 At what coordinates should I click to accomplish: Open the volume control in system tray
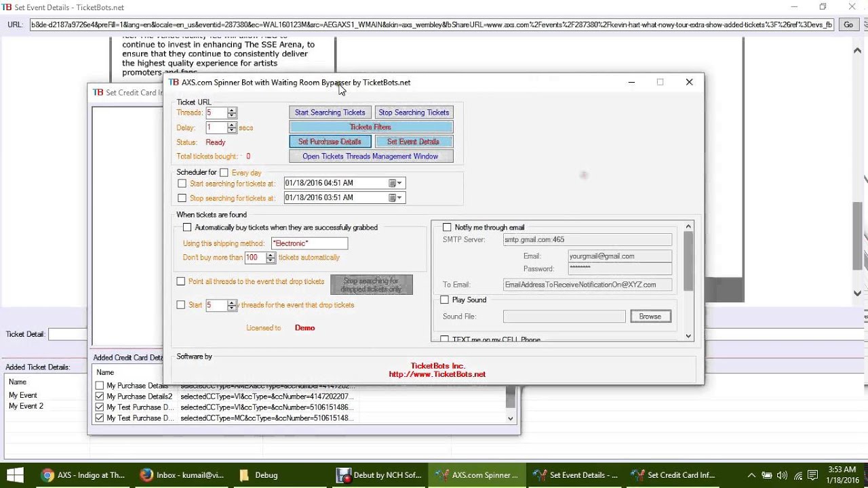[x=782, y=475]
